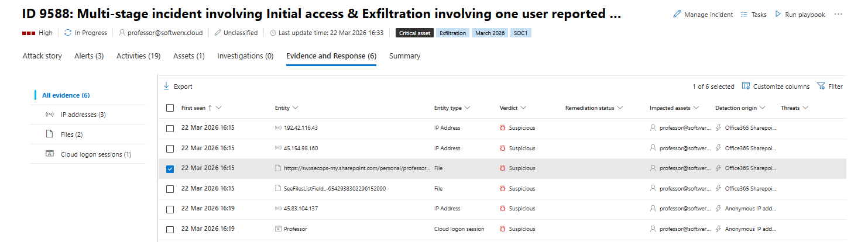Open the Tasks list icon

pos(744,15)
